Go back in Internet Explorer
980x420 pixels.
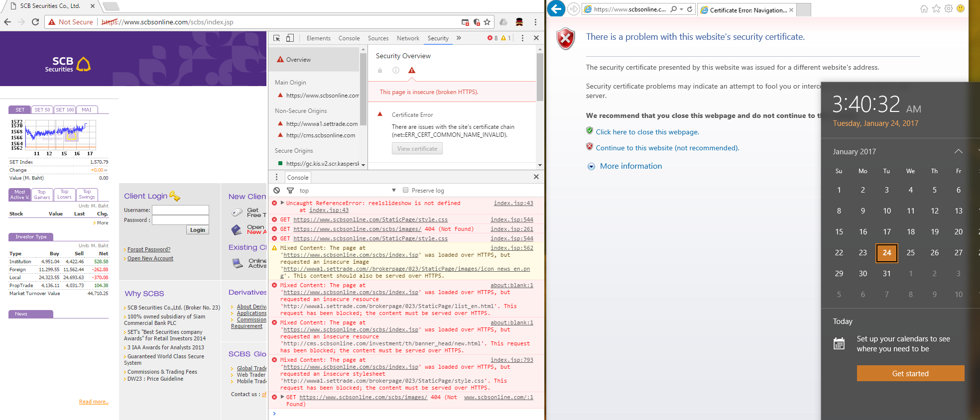point(557,8)
